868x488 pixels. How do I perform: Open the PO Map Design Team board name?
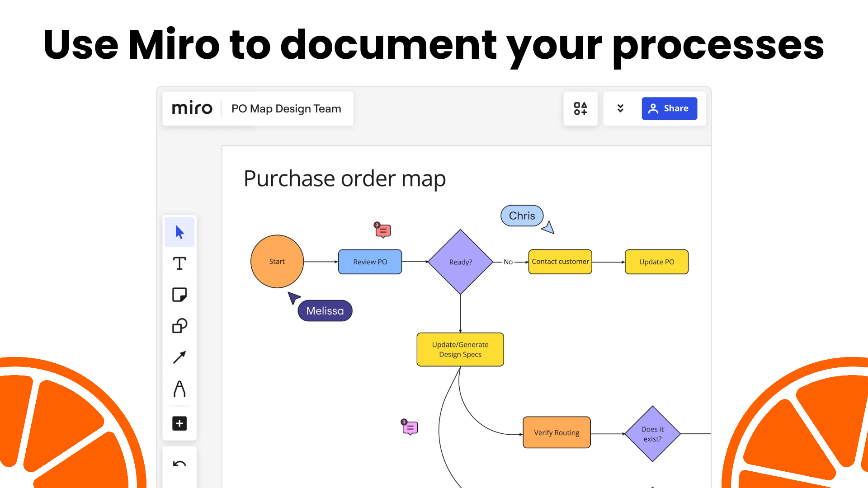[x=286, y=108]
